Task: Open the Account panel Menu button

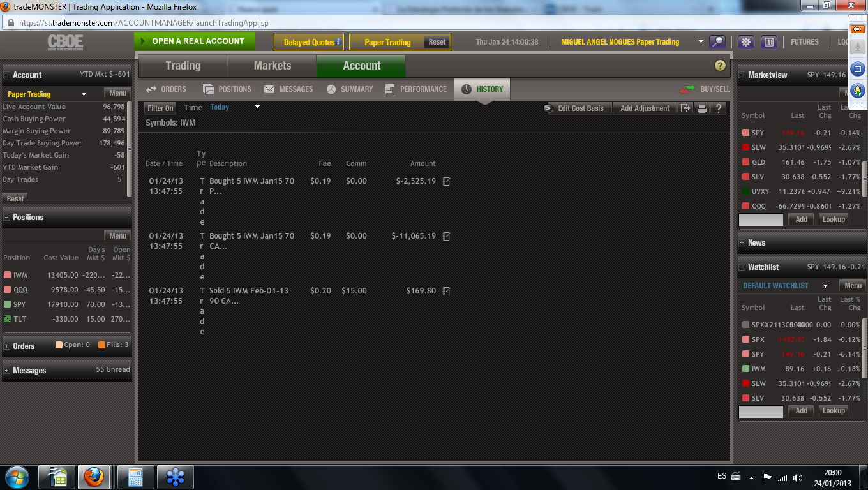Action: click(118, 94)
